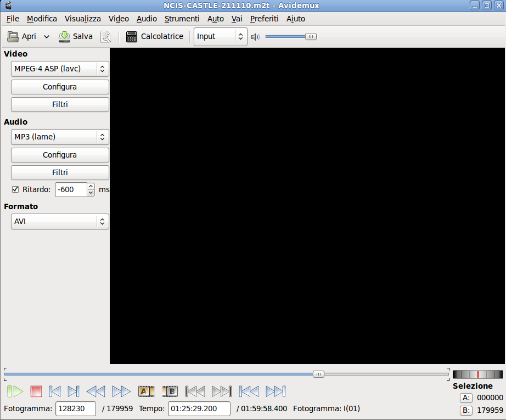The width and height of the screenshot is (506, 420).
Task: Open the Auto menu
Action: pyautogui.click(x=216, y=19)
